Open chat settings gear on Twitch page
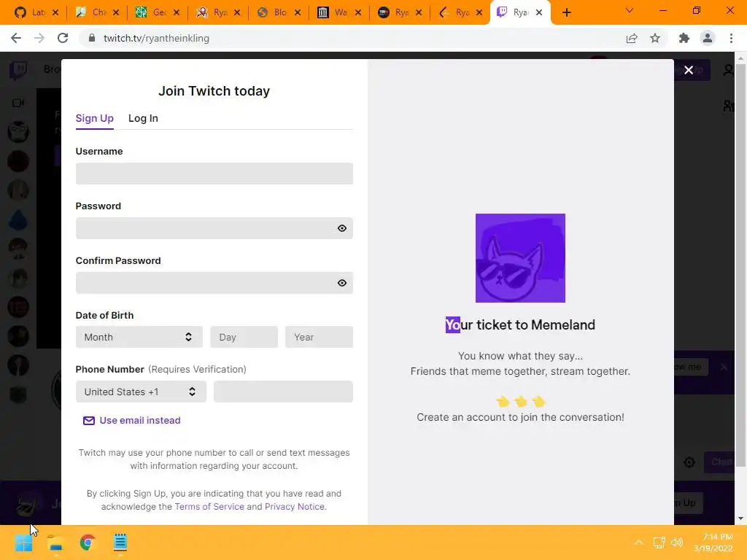The width and height of the screenshot is (747, 560). tap(689, 462)
